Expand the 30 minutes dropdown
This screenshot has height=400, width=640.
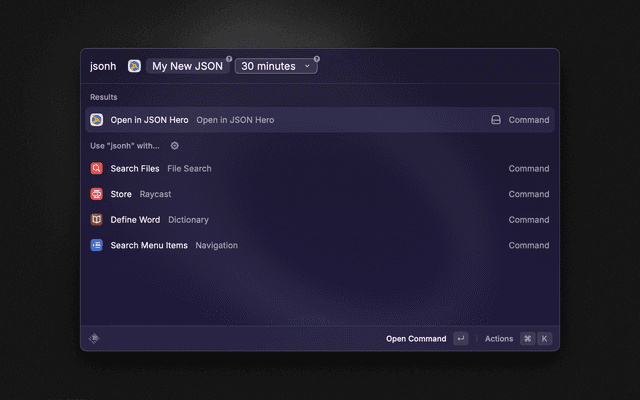(x=275, y=66)
